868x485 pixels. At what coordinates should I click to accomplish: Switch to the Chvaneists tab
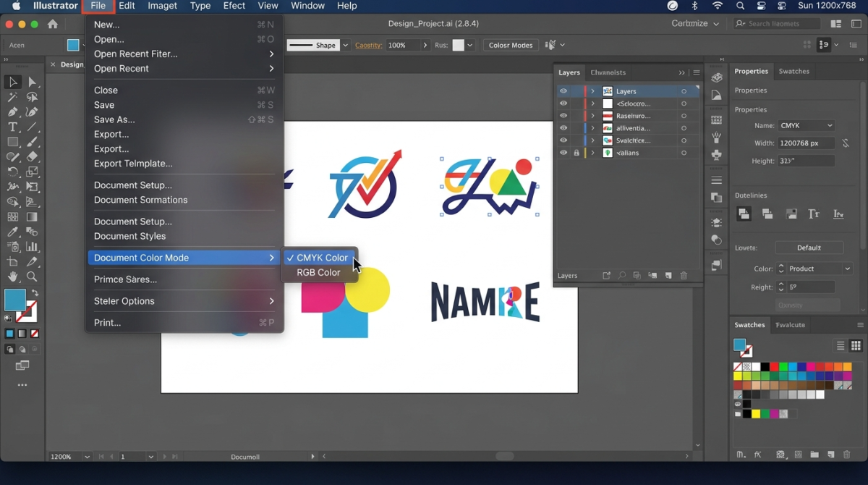click(608, 72)
